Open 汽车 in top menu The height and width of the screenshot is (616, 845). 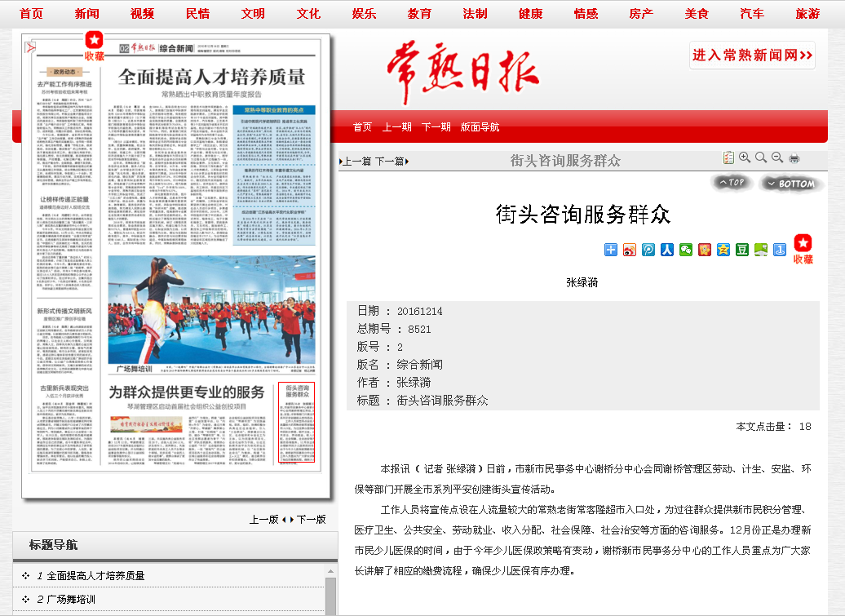pos(752,14)
